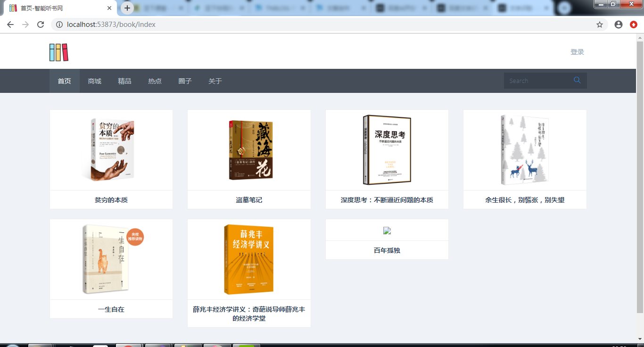Viewport: 644px width, 347px height.
Task: Click the scrollbar up arrow
Action: [640, 37]
